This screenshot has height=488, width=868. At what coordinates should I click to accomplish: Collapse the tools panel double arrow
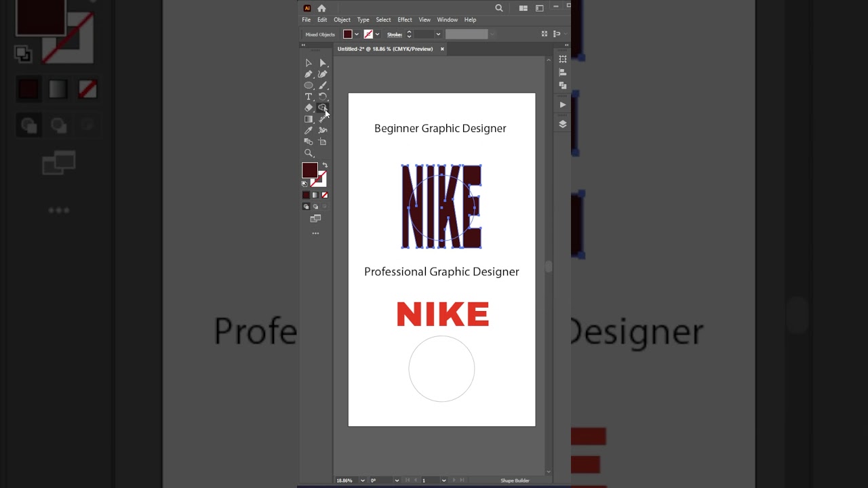(x=303, y=45)
